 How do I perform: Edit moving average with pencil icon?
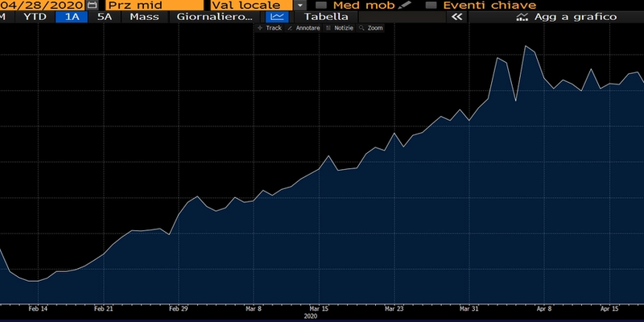click(x=404, y=5)
